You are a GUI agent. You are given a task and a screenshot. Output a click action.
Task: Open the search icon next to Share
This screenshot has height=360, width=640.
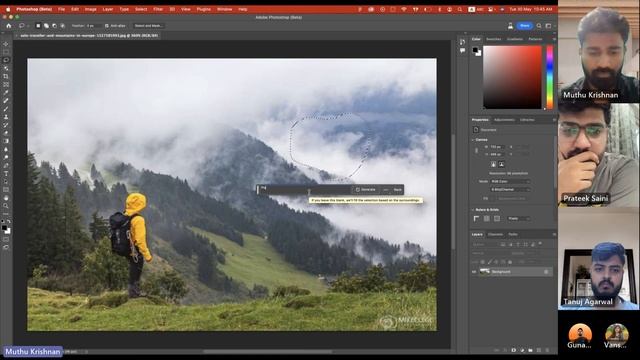pos(539,26)
